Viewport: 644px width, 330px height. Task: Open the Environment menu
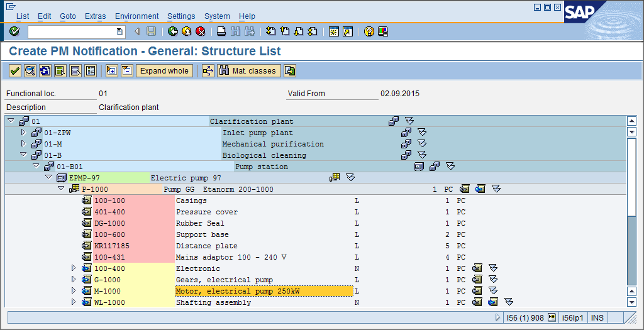click(136, 16)
